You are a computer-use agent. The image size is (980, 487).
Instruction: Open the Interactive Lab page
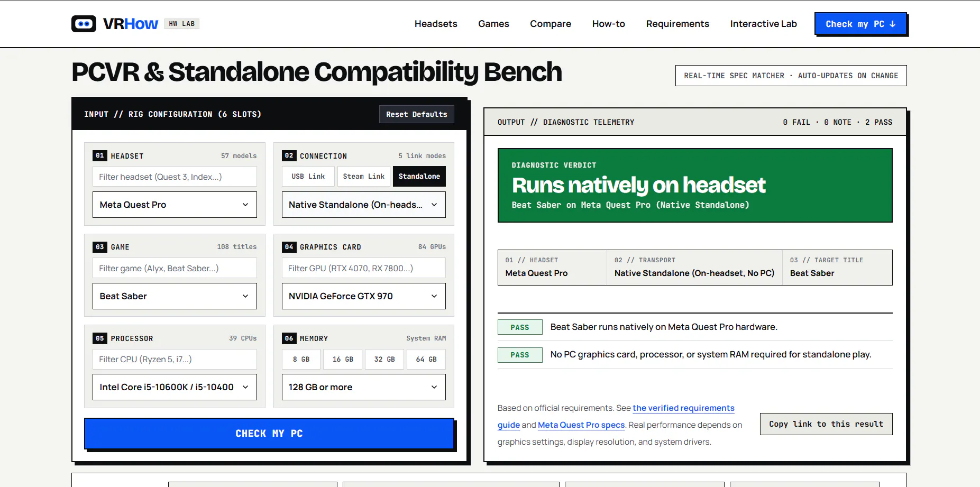[763, 24]
